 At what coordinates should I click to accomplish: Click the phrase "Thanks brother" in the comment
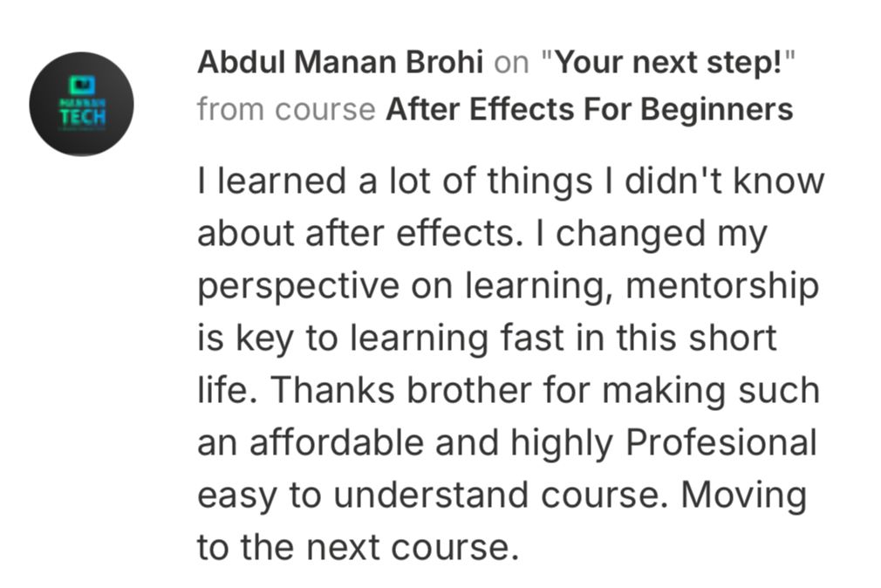coord(400,390)
